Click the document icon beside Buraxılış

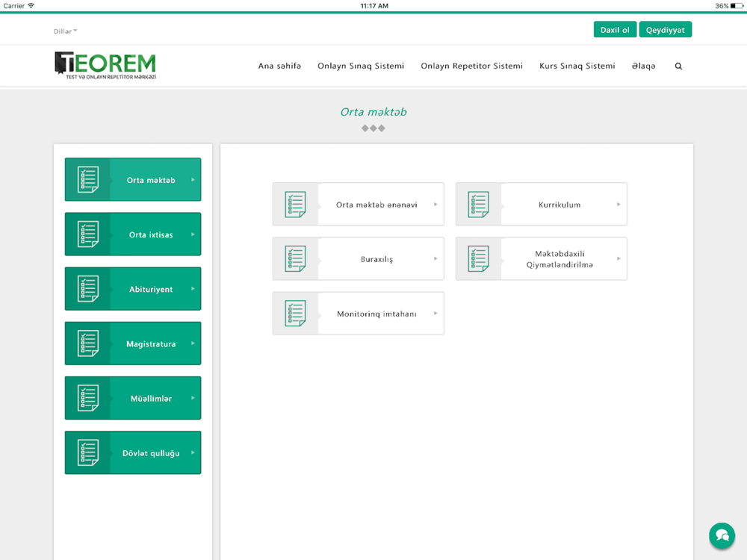point(295,258)
